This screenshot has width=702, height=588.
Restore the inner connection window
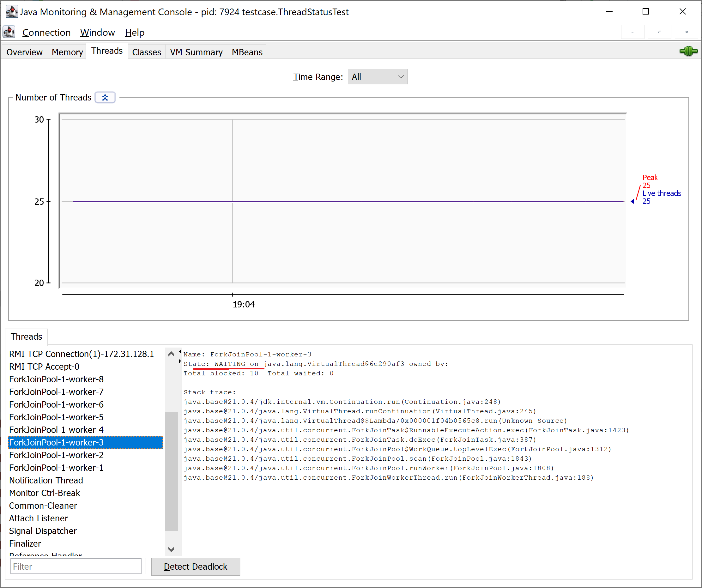pyautogui.click(x=659, y=33)
